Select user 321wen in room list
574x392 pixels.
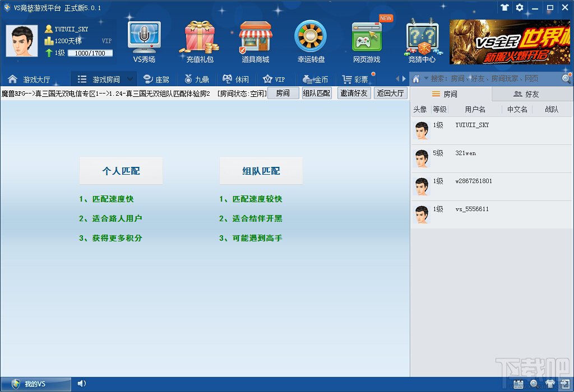click(x=492, y=158)
